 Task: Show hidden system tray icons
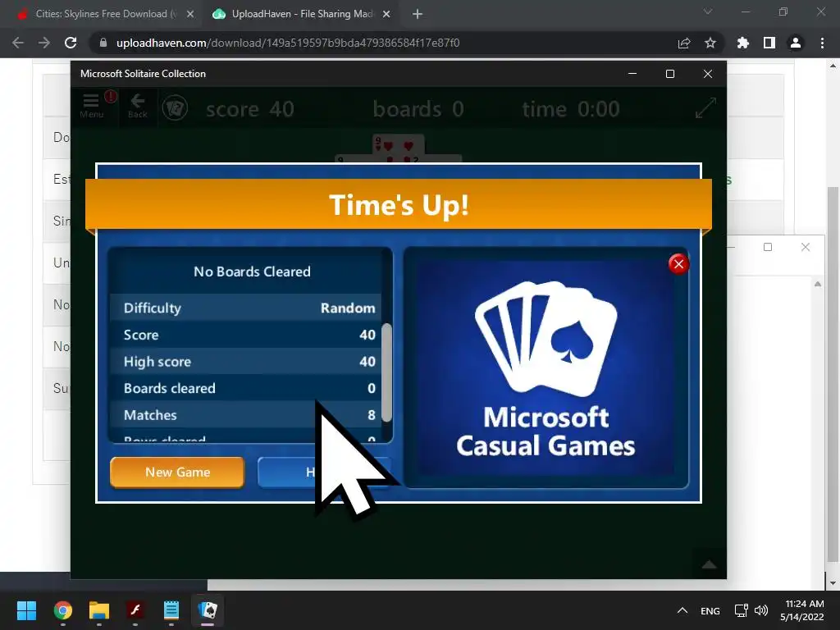pos(682,610)
